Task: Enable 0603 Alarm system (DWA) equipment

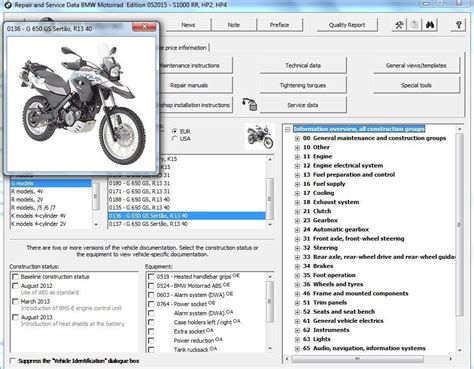Action: point(151,295)
